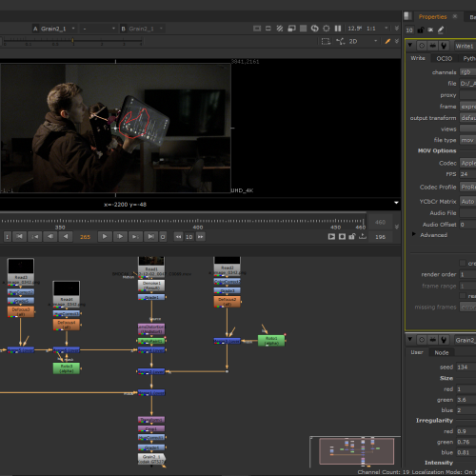
Task: Open the 2D view mode dropdown
Action: coord(363,41)
